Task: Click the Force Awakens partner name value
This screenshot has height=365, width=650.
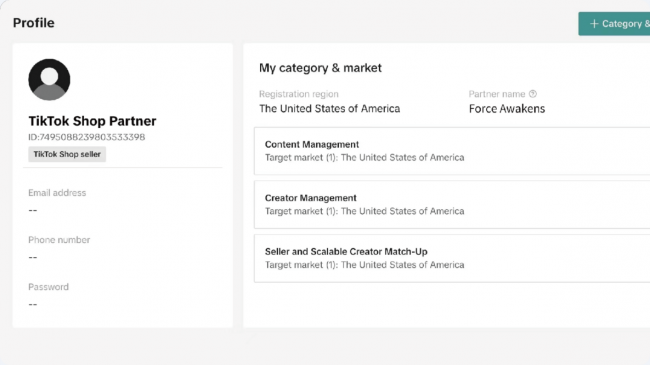Action: pos(507,109)
